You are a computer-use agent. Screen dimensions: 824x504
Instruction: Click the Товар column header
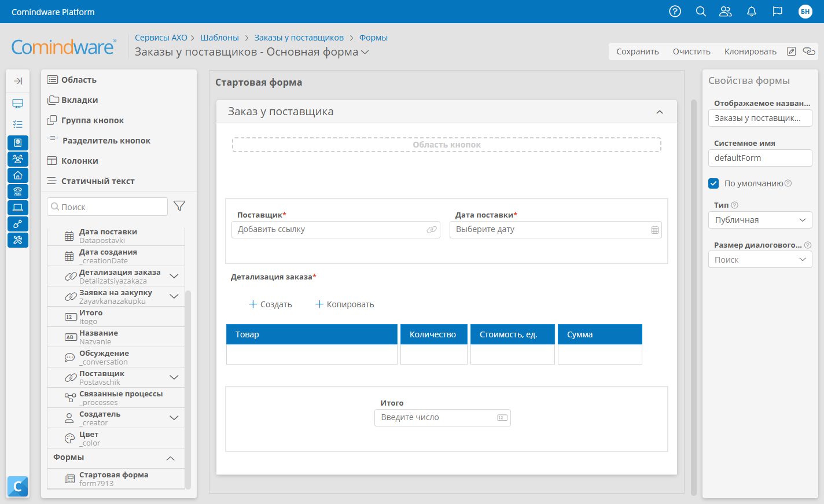pos(312,334)
